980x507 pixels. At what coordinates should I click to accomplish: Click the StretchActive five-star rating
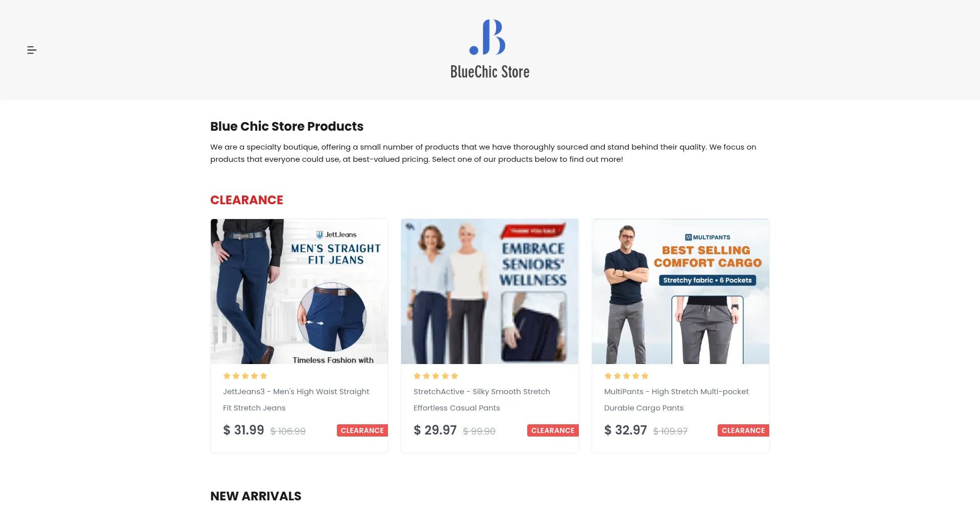click(436, 376)
